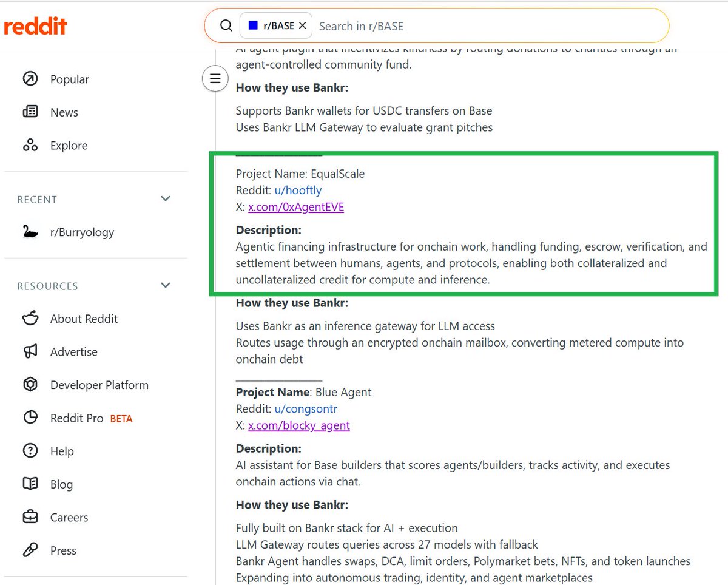Open user profile u/hooftly

tap(298, 191)
